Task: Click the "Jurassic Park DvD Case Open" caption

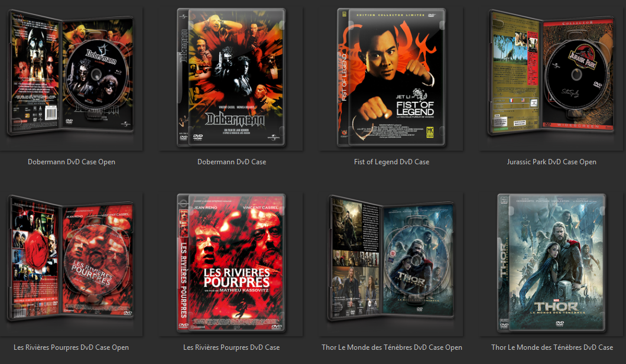Action: [x=552, y=162]
